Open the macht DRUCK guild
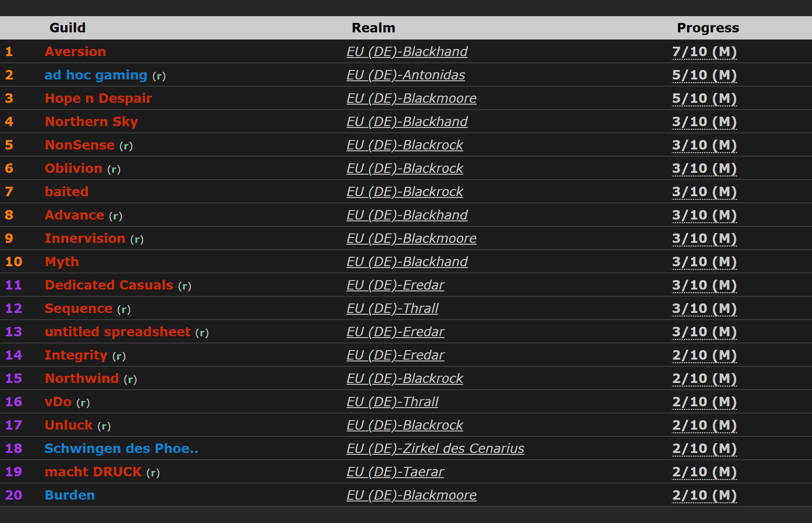 [93, 472]
